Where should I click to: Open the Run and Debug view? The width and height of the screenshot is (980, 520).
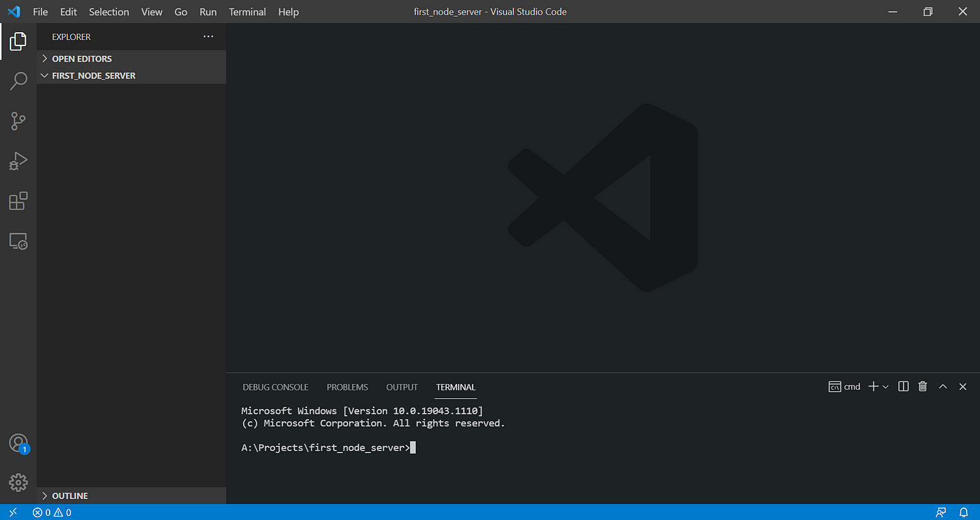pos(18,161)
